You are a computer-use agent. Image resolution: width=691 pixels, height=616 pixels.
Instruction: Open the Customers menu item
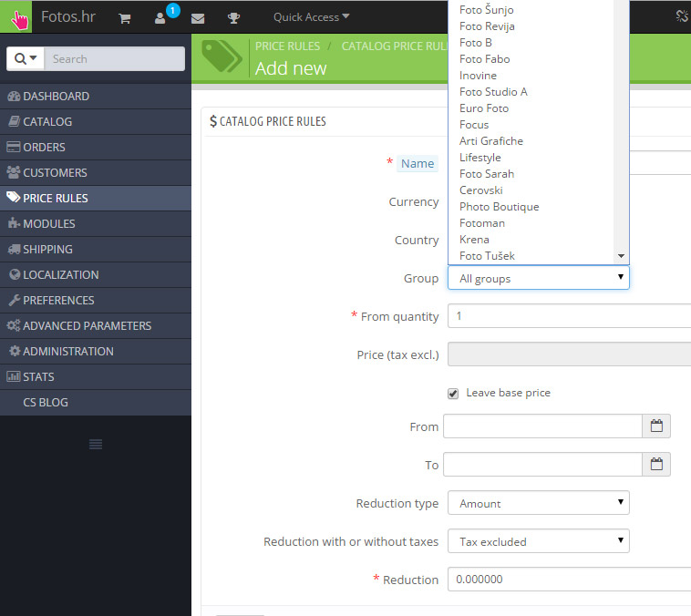coord(96,173)
